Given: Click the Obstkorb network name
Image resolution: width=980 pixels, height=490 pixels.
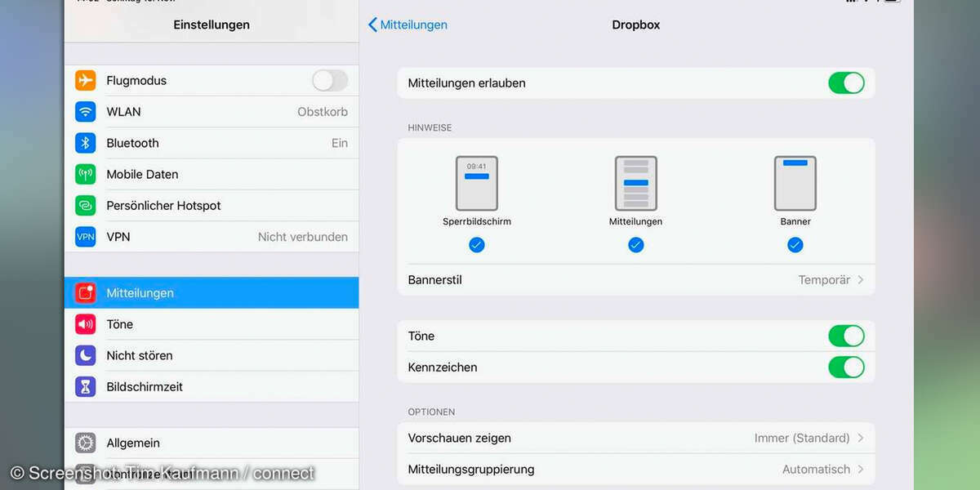Looking at the screenshot, I should (x=323, y=112).
